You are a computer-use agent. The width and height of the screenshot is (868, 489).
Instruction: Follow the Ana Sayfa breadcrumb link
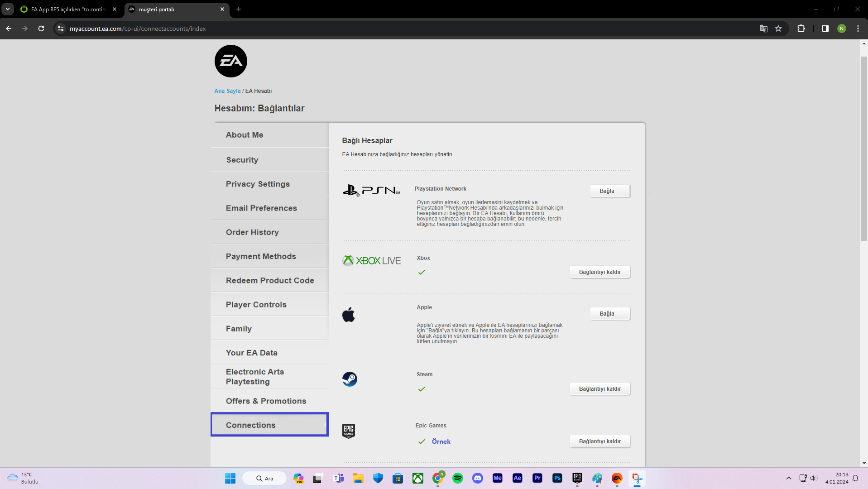(227, 91)
